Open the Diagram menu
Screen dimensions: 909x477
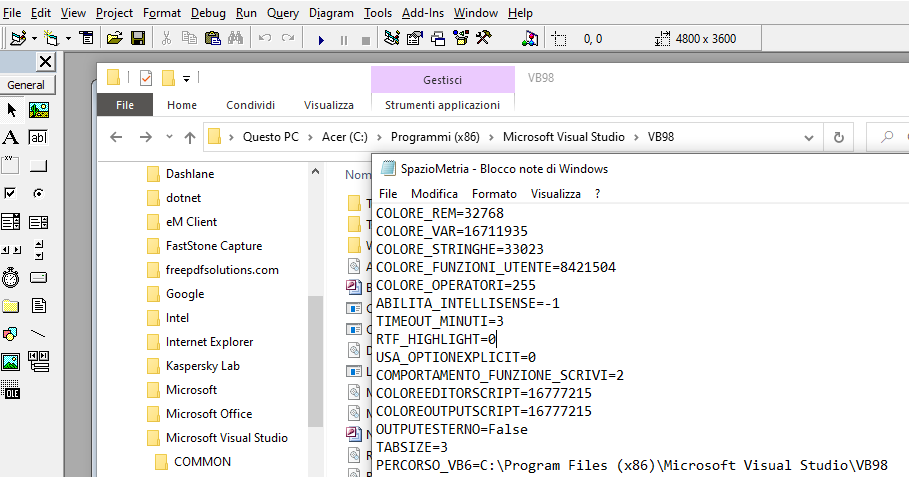pos(331,13)
